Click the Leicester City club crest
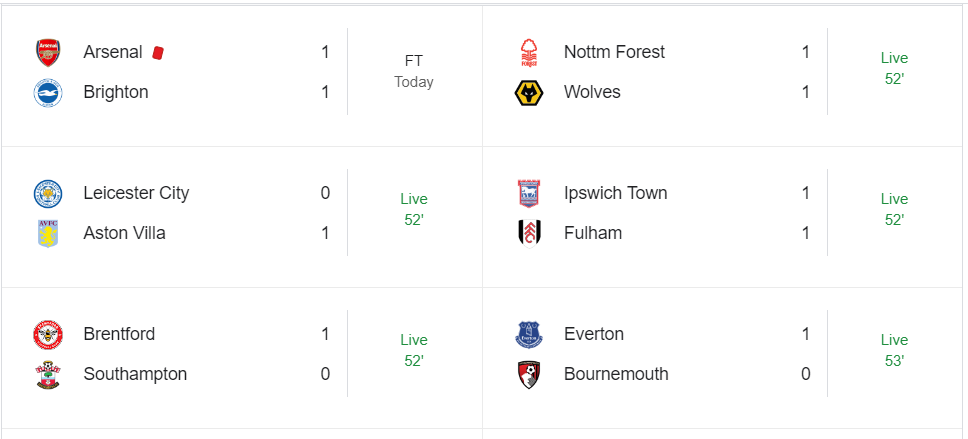 (x=48, y=193)
